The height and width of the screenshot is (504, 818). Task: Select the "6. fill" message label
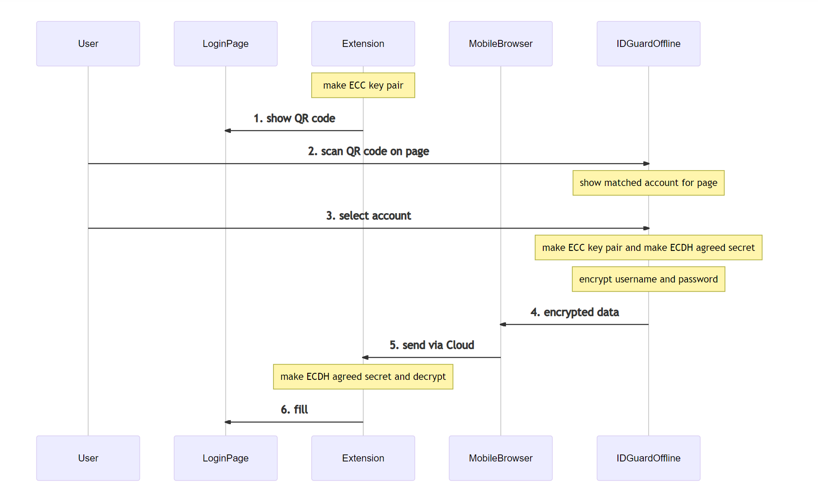tap(294, 410)
